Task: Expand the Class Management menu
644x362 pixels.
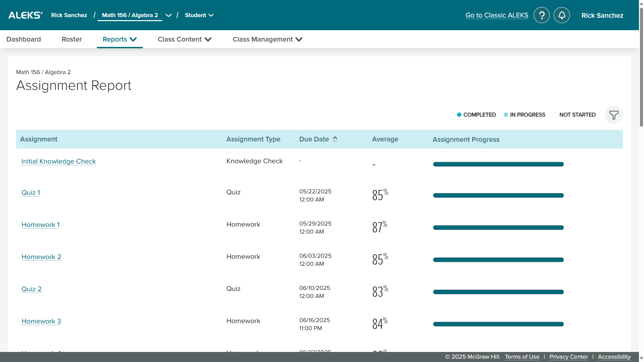Action: coord(268,39)
